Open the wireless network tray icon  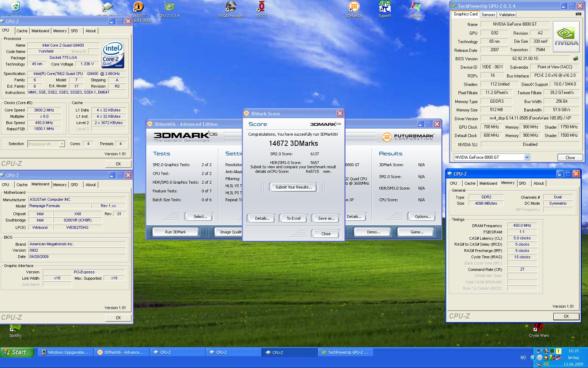pyautogui.click(x=539, y=351)
